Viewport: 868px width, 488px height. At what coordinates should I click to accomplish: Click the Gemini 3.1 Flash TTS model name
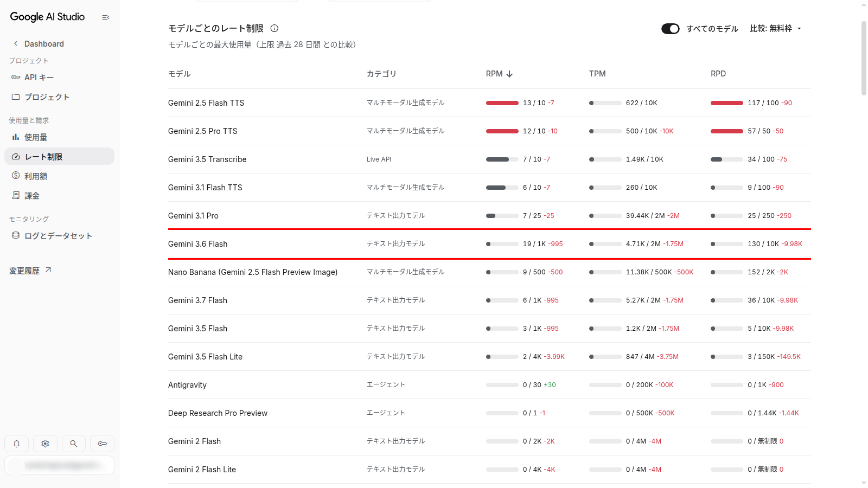[205, 188]
